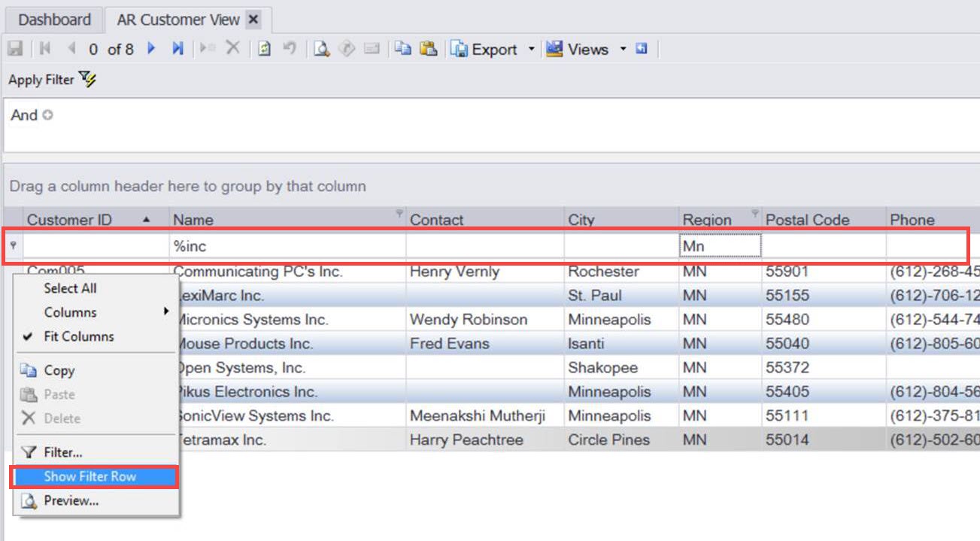Screen dimensions: 980x541
Task: Click the Postal Code column header
Action: pos(807,220)
